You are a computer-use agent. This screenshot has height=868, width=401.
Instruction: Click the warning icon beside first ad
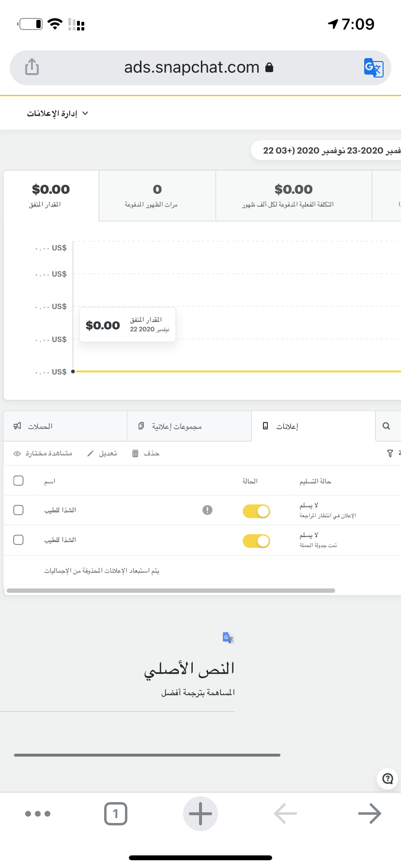click(x=207, y=510)
